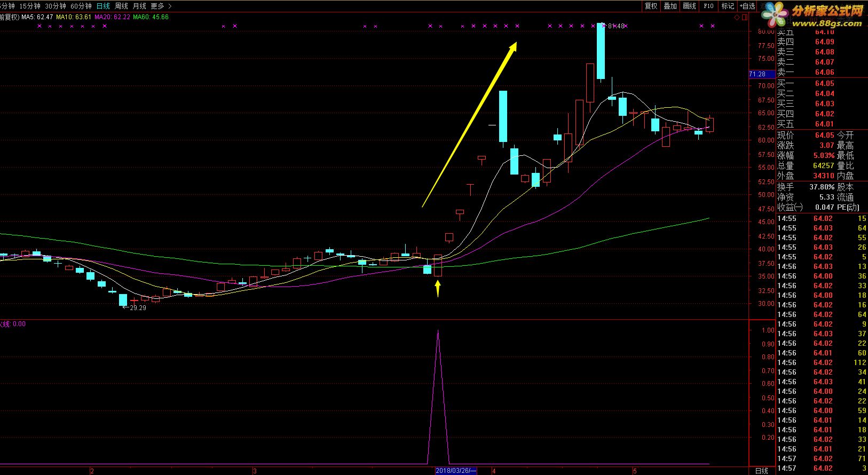Click the 2018/03/26 date marker on timeline

(x=455, y=471)
